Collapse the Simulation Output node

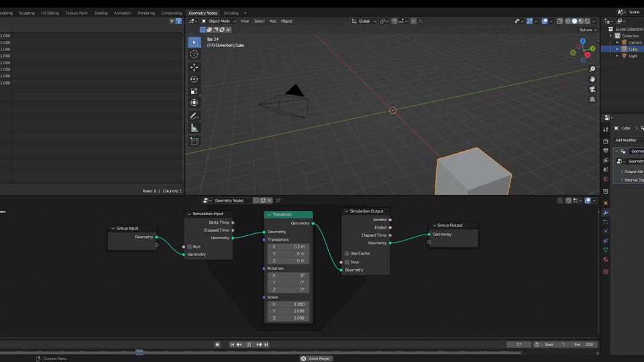[346, 211]
